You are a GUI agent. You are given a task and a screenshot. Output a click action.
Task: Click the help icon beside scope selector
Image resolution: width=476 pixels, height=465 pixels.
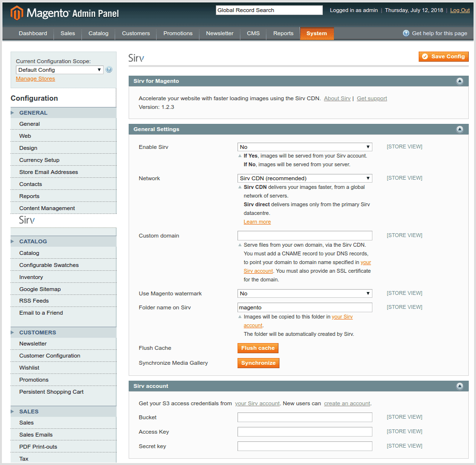coord(109,70)
